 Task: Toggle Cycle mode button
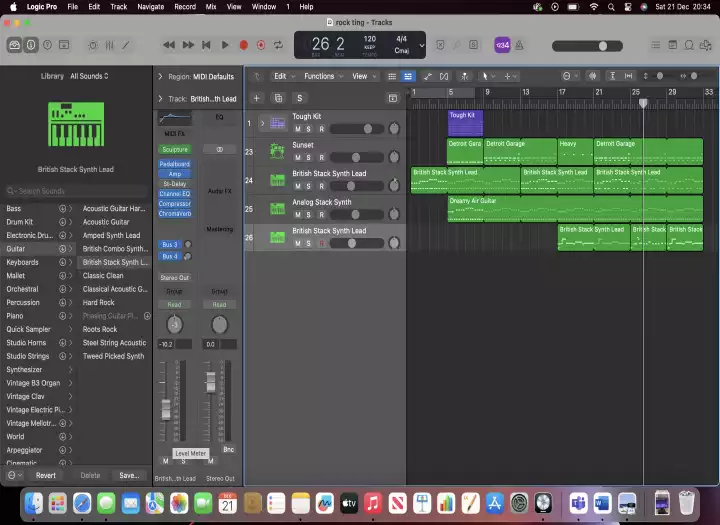pos(278,45)
